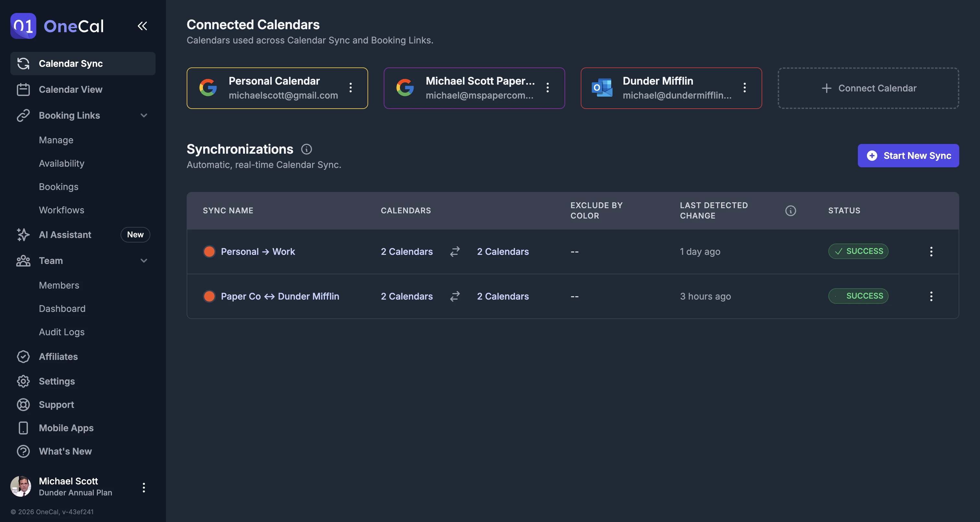Open Audit Logs

point(62,332)
